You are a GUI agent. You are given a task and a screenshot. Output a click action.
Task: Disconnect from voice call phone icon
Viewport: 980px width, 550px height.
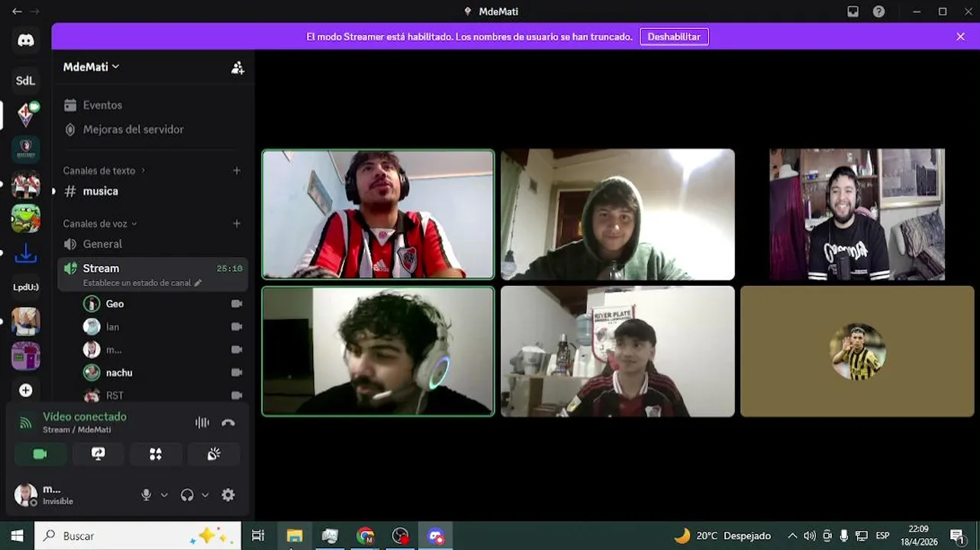pos(228,422)
